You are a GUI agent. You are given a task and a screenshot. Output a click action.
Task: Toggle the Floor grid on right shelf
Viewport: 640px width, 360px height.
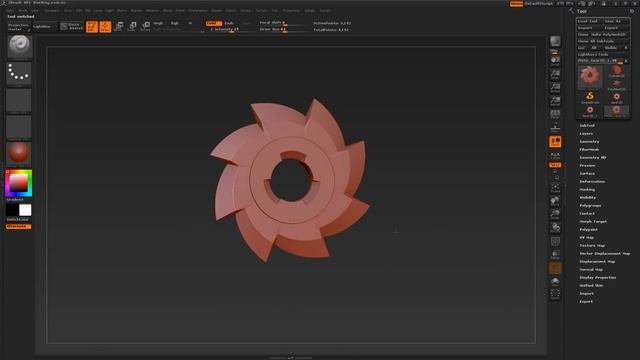pyautogui.click(x=555, y=128)
